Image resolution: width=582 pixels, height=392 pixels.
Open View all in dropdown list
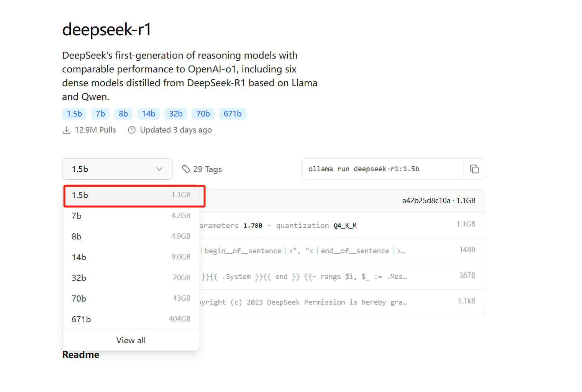131,340
